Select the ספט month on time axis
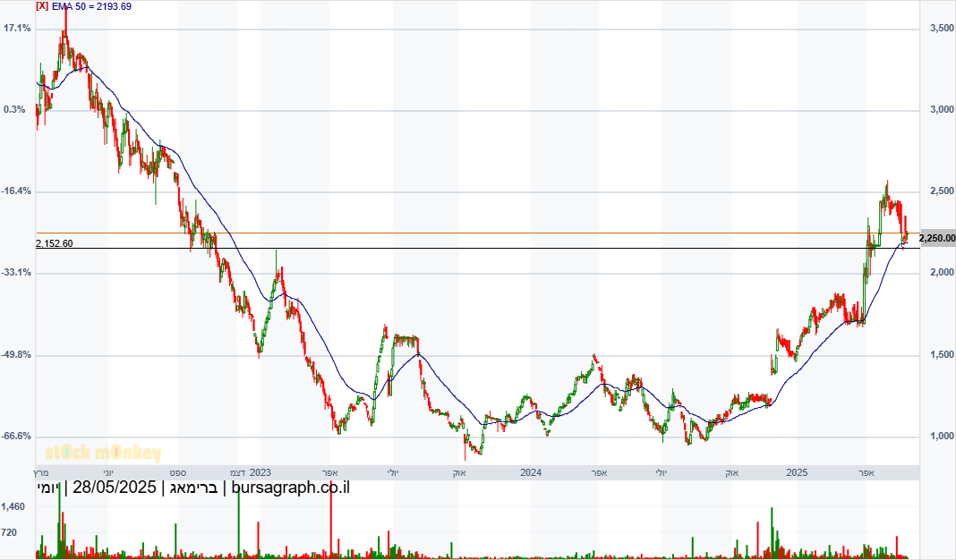This screenshot has height=560, width=956. tap(177, 473)
